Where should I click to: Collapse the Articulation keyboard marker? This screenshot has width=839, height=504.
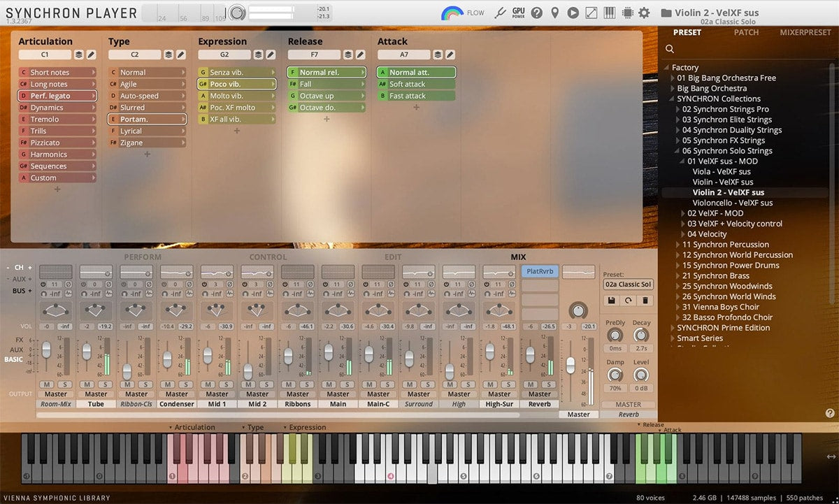click(x=171, y=427)
